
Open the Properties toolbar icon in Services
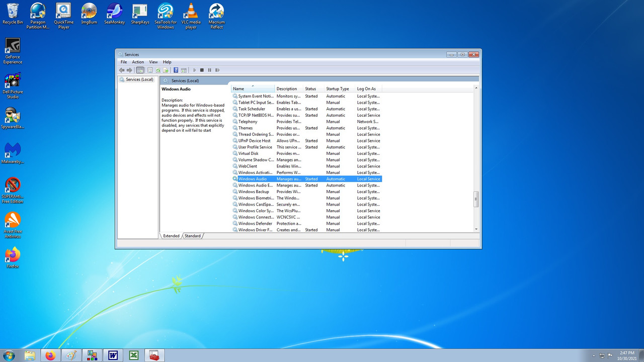[150, 70]
